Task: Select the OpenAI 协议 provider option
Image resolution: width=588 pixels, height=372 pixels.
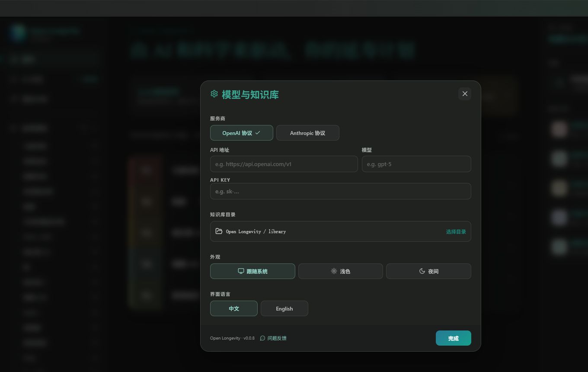Action: (x=242, y=133)
